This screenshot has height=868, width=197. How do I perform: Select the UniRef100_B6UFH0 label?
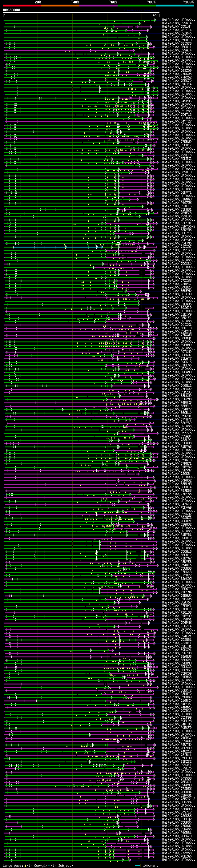[177, 291]
